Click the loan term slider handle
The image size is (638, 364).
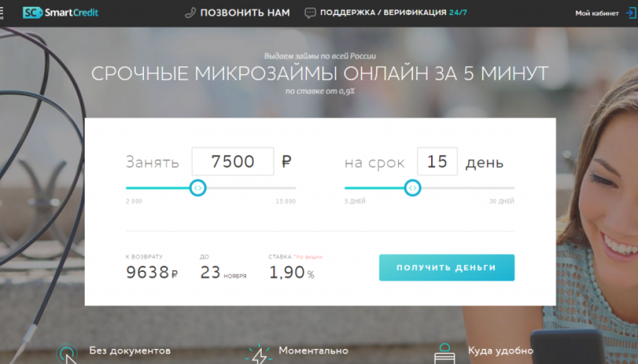412,188
